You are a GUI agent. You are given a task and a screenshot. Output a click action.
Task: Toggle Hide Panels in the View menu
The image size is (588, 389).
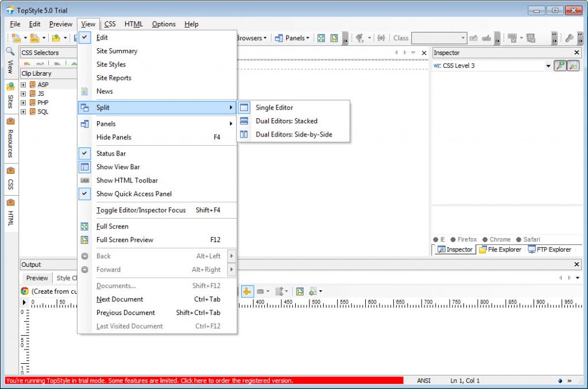(157, 137)
